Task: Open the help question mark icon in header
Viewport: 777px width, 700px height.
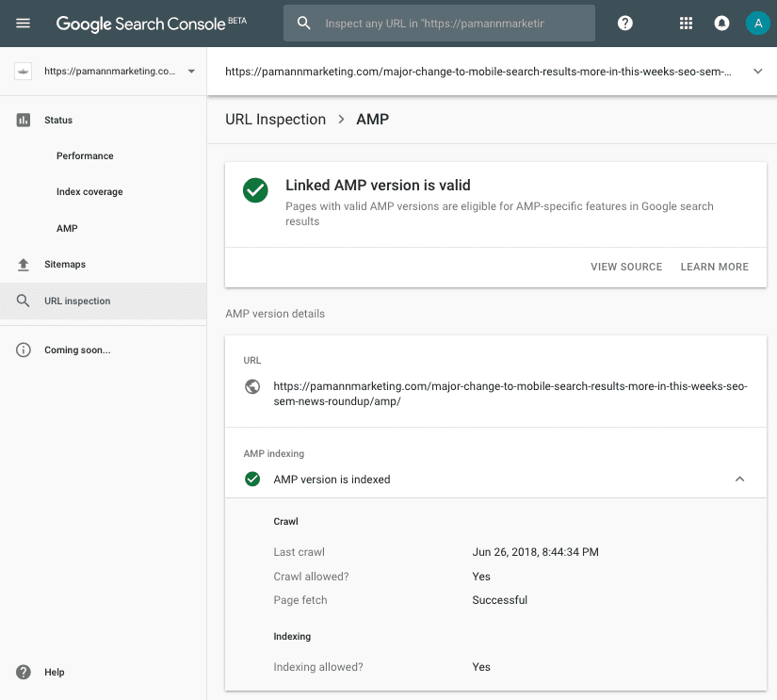Action: (624, 24)
